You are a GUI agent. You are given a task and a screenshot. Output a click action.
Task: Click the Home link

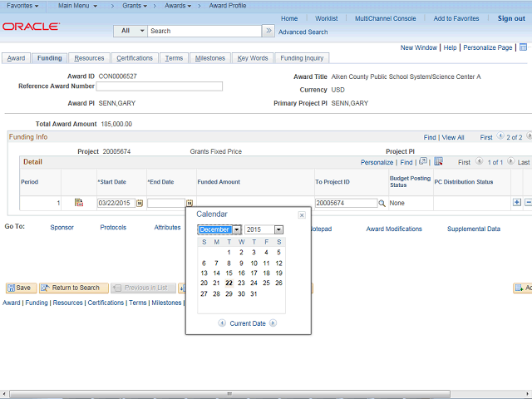tap(289, 18)
